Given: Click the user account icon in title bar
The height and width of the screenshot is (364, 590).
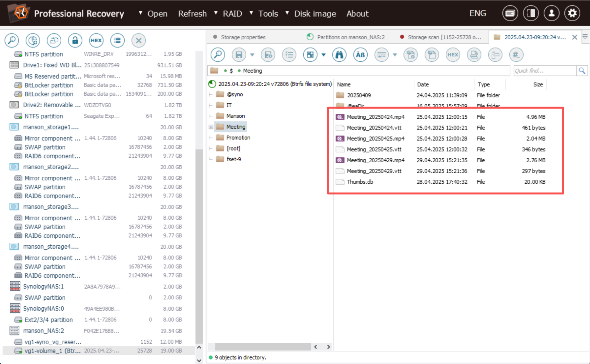Looking at the screenshot, I should [552, 13].
